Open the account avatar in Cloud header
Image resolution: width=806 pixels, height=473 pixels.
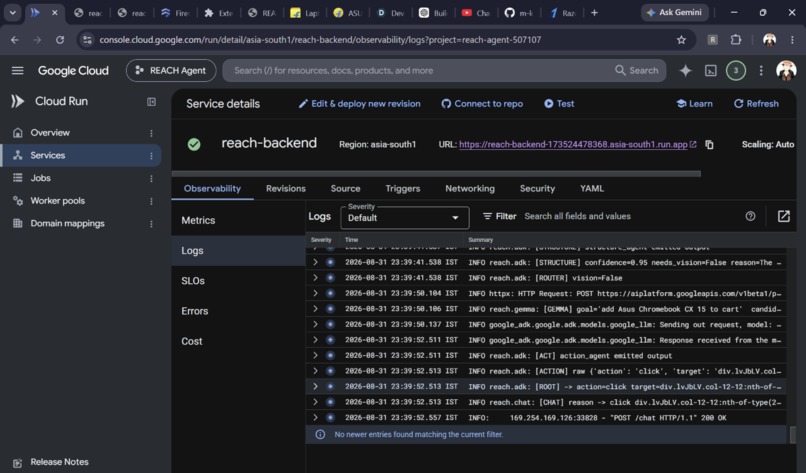pos(786,70)
